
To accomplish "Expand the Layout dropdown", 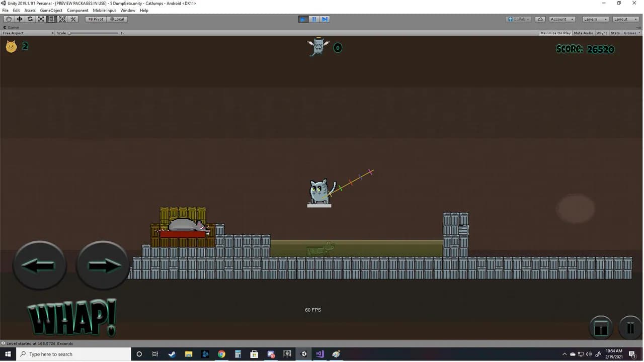I will coord(625,19).
